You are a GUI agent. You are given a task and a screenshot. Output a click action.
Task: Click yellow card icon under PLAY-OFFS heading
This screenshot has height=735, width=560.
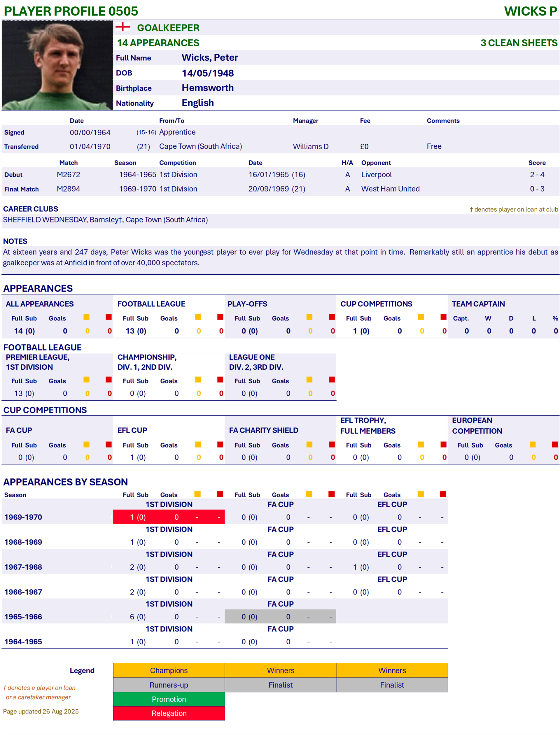309,317
